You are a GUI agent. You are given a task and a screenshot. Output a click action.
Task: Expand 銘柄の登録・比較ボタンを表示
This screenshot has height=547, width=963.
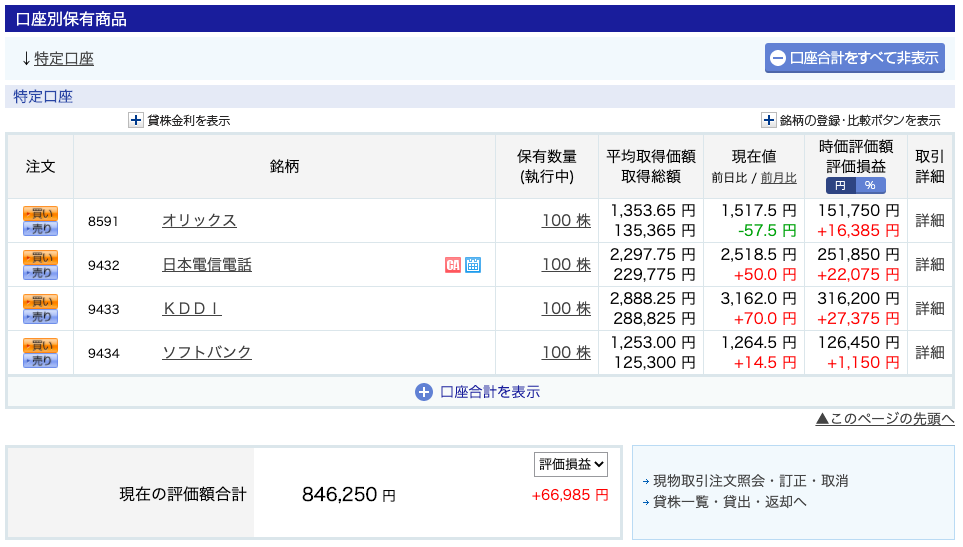[x=768, y=120]
